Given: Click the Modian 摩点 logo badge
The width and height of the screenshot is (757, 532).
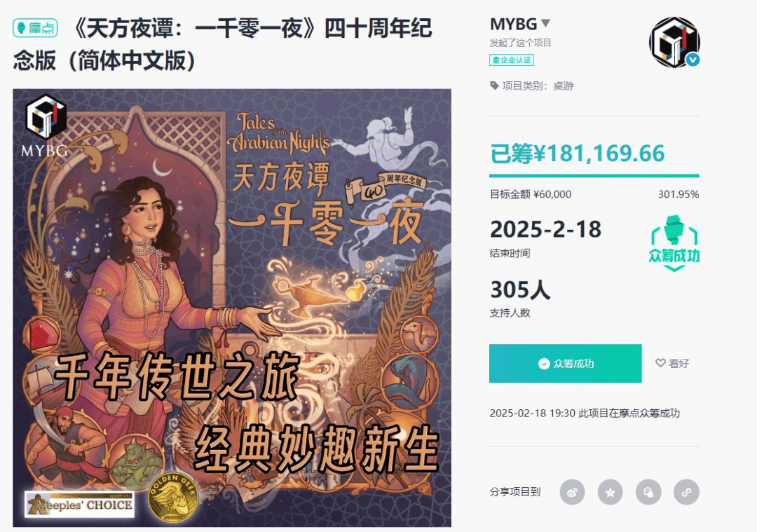Looking at the screenshot, I should coord(35,28).
